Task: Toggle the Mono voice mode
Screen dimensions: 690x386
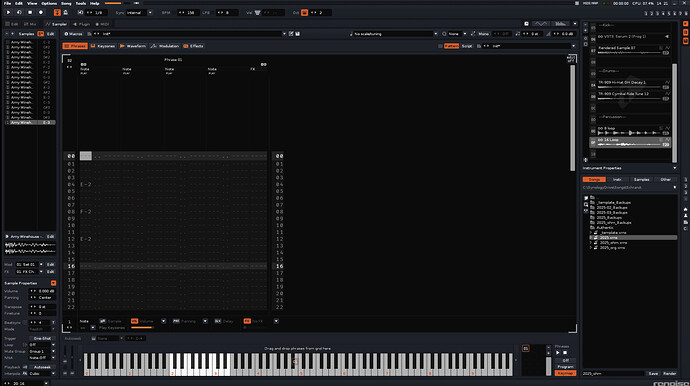Action: pyautogui.click(x=483, y=34)
